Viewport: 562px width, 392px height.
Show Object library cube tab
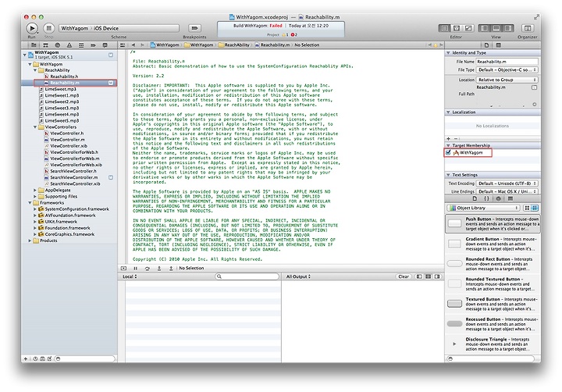pyautogui.click(x=498, y=198)
